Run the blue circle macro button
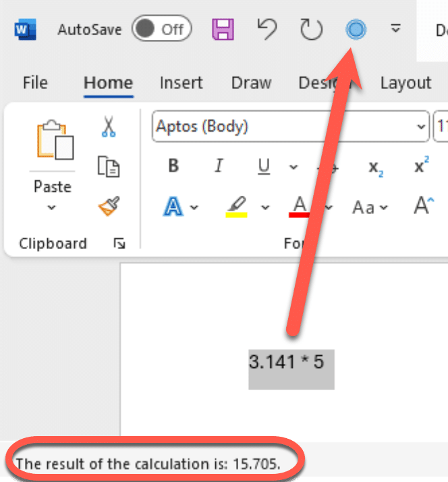 click(x=356, y=30)
